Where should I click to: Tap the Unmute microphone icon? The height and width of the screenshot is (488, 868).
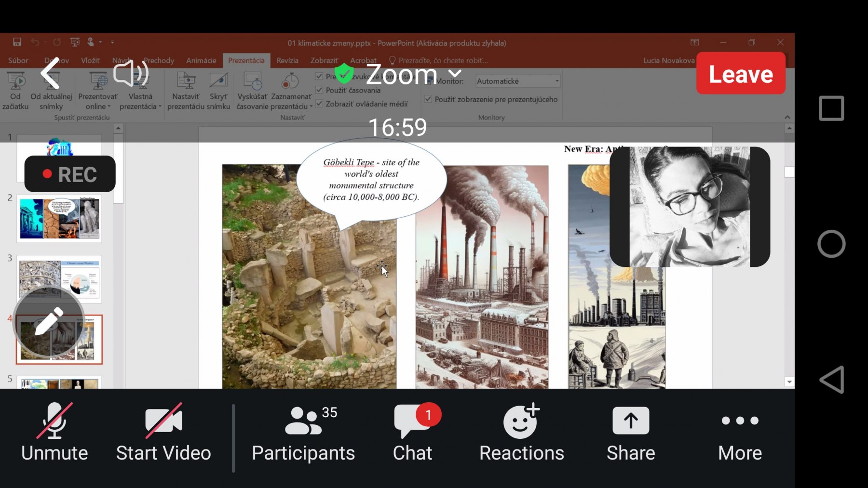coord(54,422)
